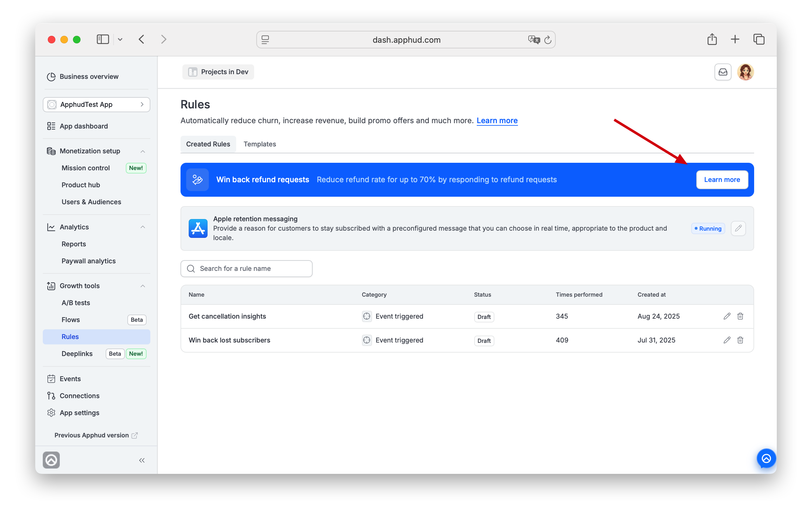Follow the Learn more link under Rules
The image size is (812, 521).
tap(497, 120)
